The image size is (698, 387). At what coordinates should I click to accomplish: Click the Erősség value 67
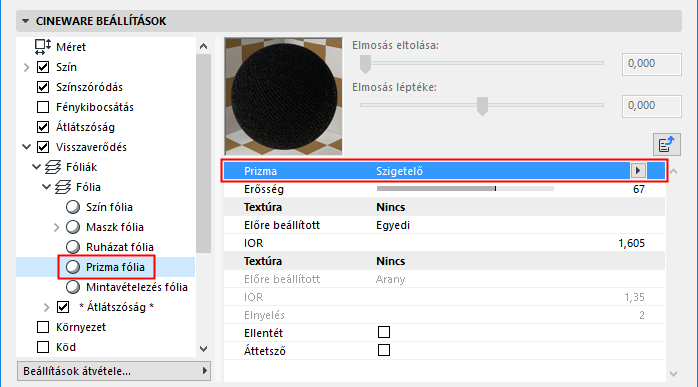(x=638, y=189)
